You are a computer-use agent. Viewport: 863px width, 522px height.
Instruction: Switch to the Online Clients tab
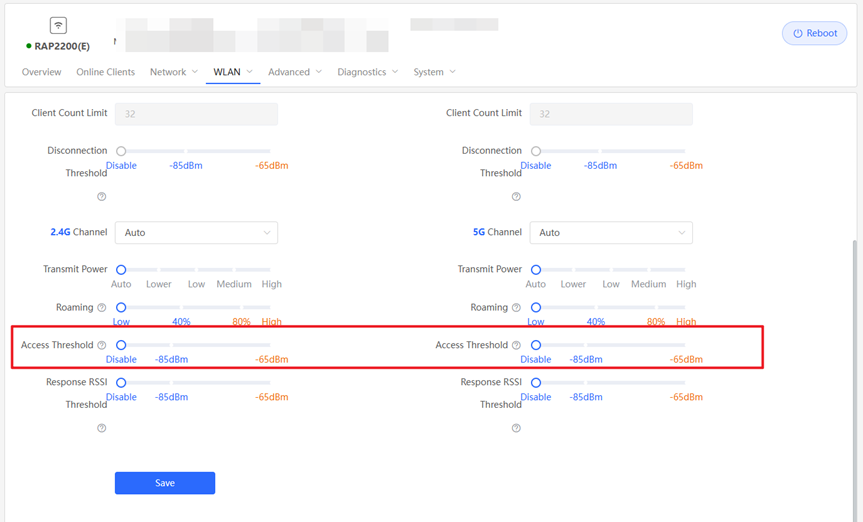tap(105, 72)
